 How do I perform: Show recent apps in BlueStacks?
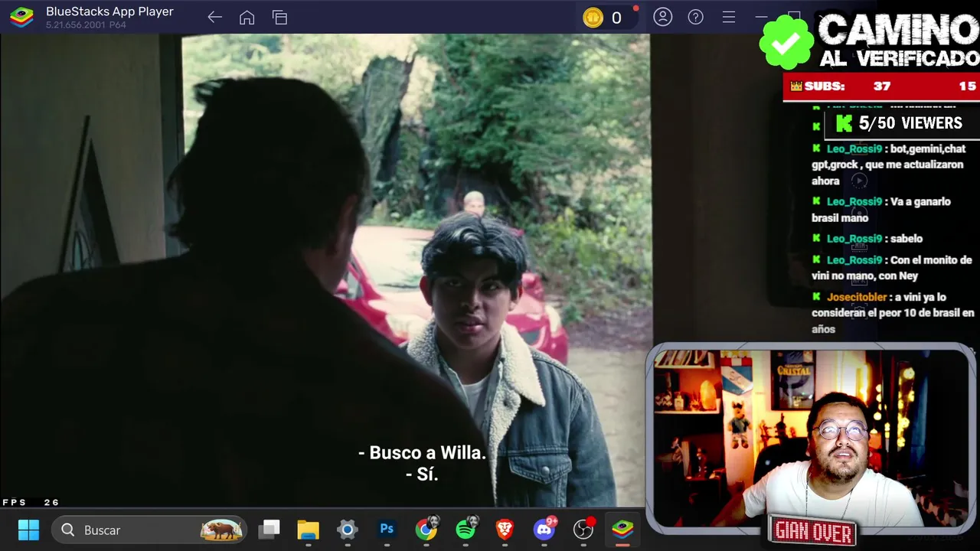coord(279,17)
